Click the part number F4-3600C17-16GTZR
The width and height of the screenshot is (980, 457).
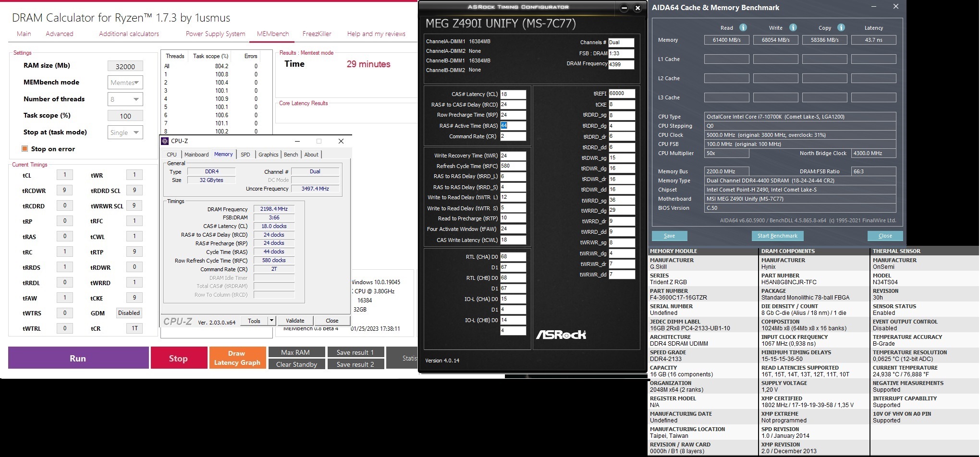[x=678, y=298]
